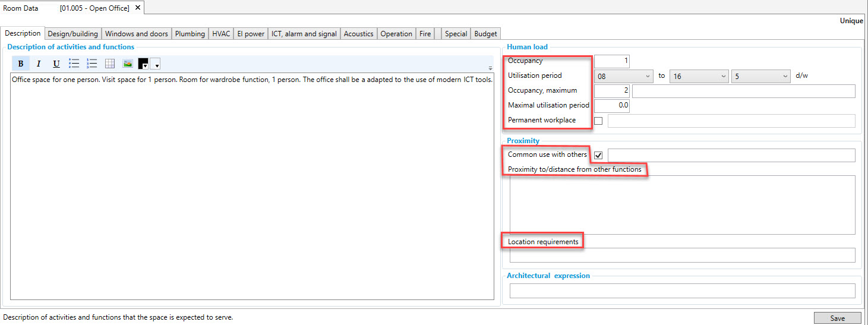Image resolution: width=868 pixels, height=325 pixels.
Task: Open the black text color swatch
Action: 143,64
